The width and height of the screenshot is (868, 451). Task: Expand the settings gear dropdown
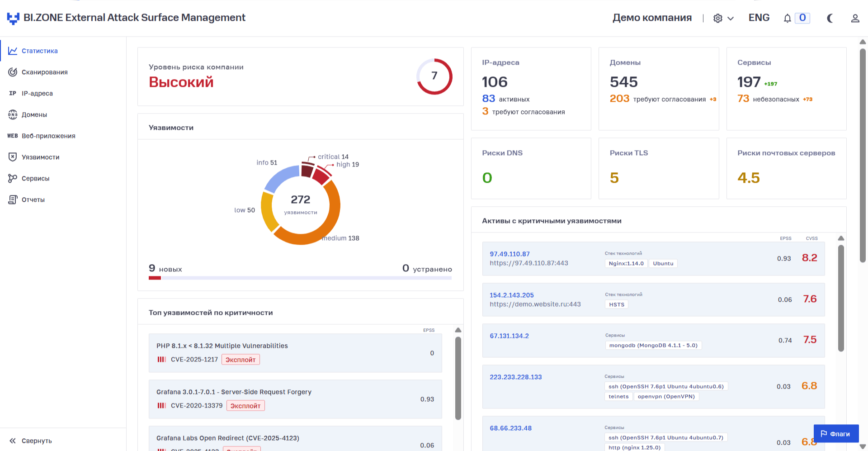(722, 18)
